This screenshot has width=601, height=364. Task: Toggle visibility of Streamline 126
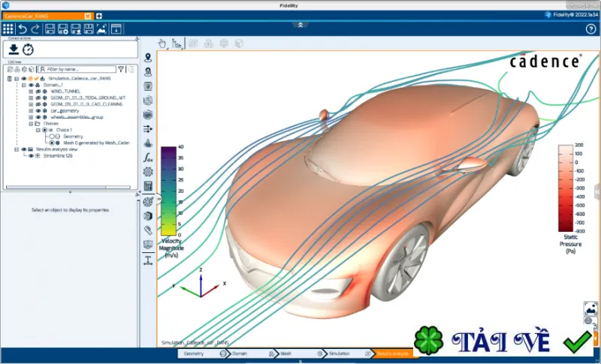tap(31, 156)
